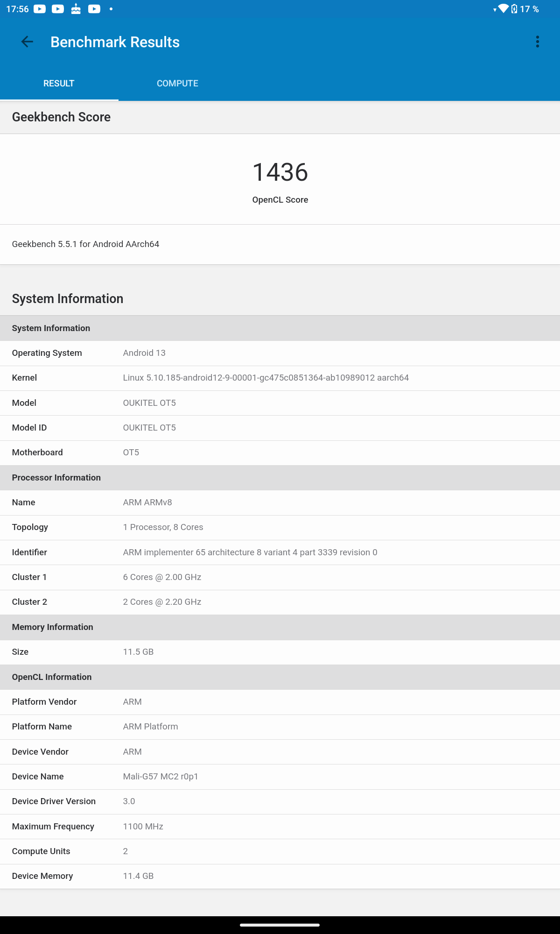Select the 'Android 13' value
Image resolution: width=560 pixels, height=934 pixels.
[x=144, y=353]
